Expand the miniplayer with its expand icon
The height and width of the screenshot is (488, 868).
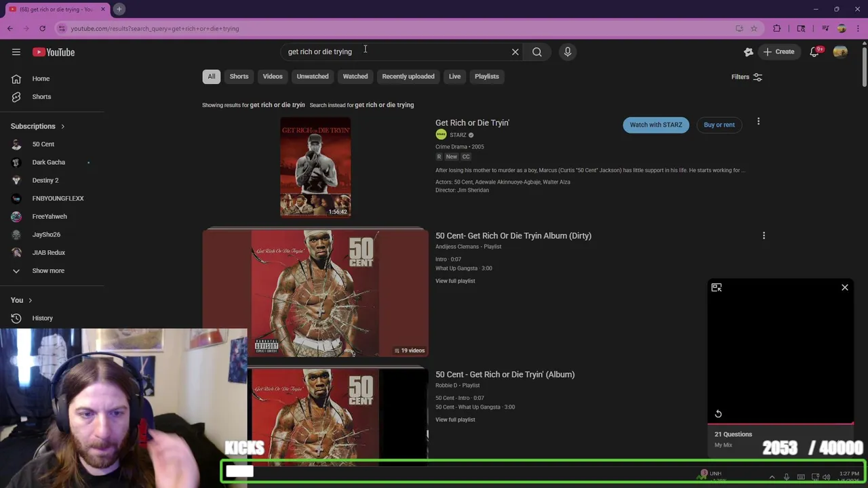click(717, 288)
